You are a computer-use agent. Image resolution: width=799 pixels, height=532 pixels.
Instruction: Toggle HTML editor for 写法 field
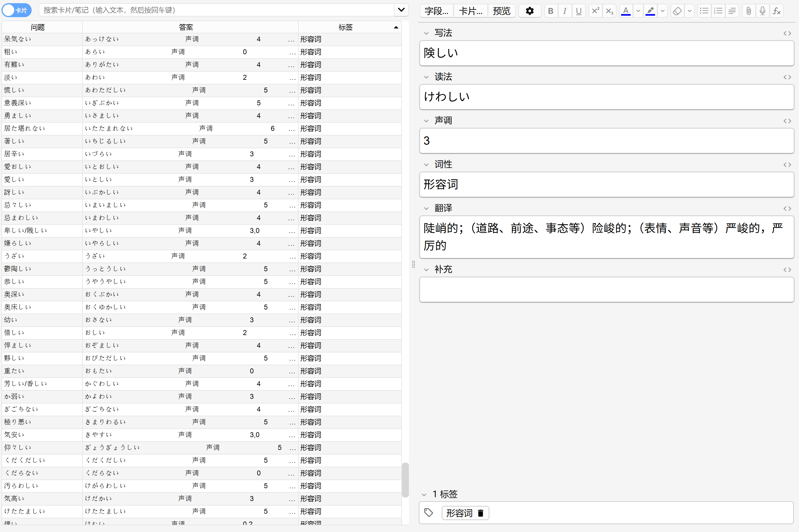click(x=787, y=33)
